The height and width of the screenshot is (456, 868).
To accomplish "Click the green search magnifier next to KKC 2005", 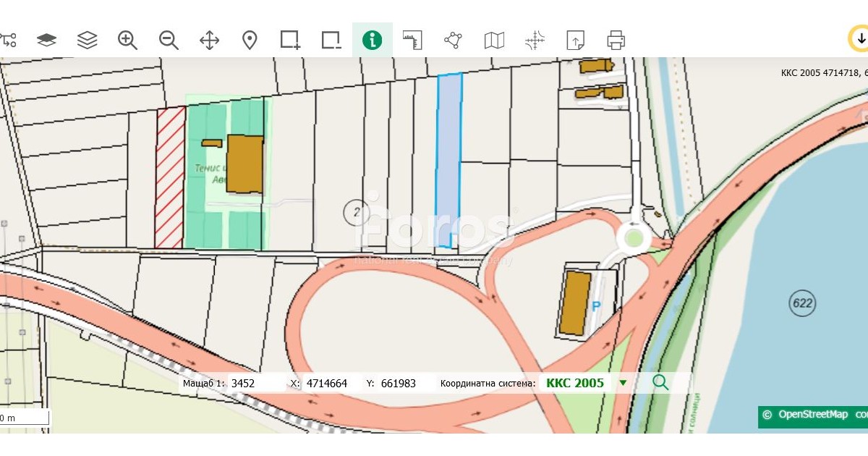I will coord(660,382).
